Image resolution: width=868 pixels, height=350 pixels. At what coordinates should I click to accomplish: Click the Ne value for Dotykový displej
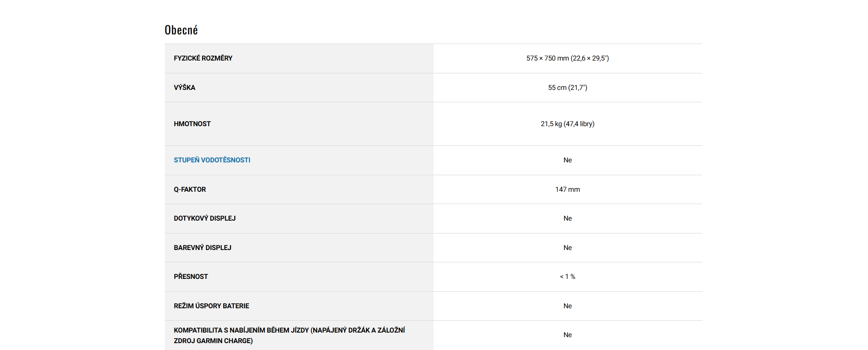coord(567,218)
